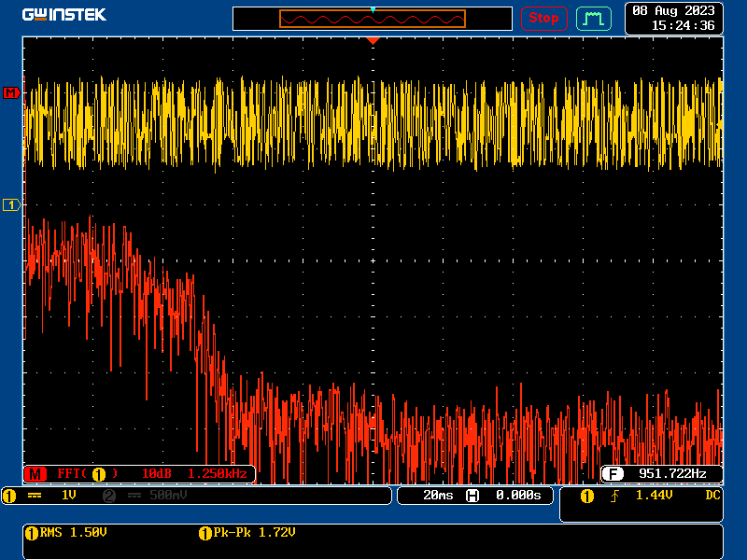Click the rising edge trigger slope icon
Viewport: 747px width, 560px height.
[x=615, y=497]
